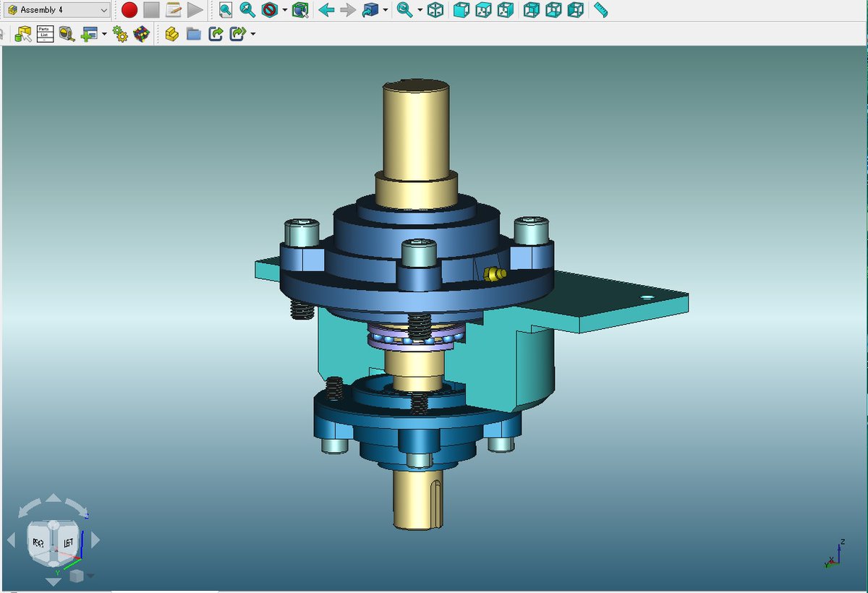Click the tape measure icon
This screenshot has width=868, height=593.
pyautogui.click(x=67, y=33)
